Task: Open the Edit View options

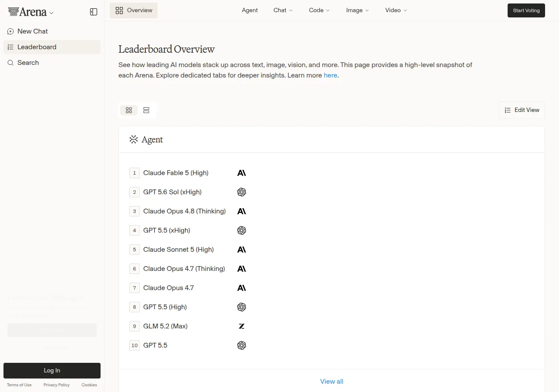Action: pos(522,110)
